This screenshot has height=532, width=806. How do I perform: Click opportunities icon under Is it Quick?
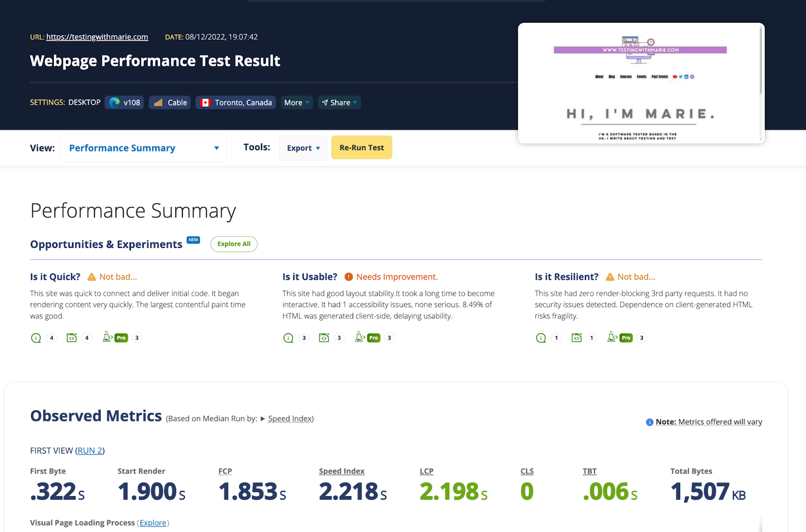point(36,338)
